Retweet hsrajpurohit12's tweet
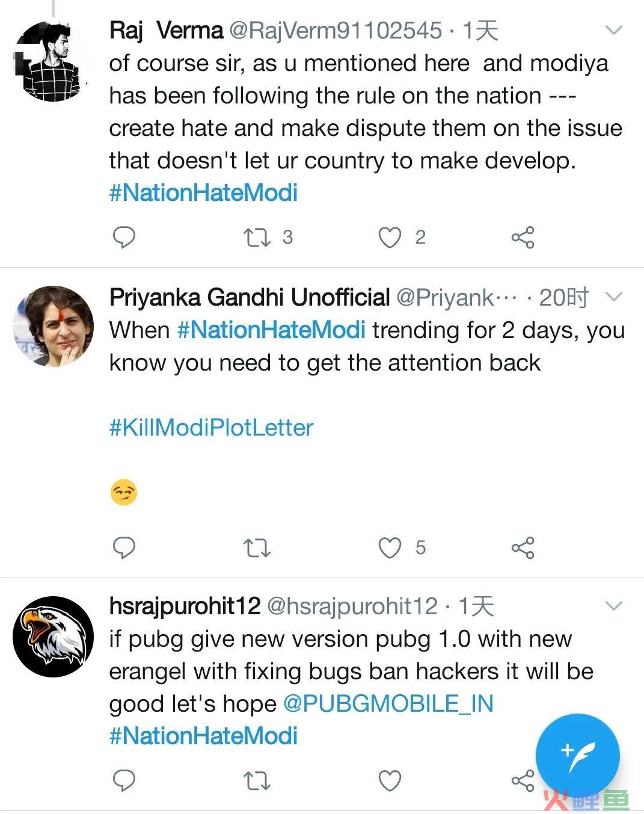 [257, 781]
